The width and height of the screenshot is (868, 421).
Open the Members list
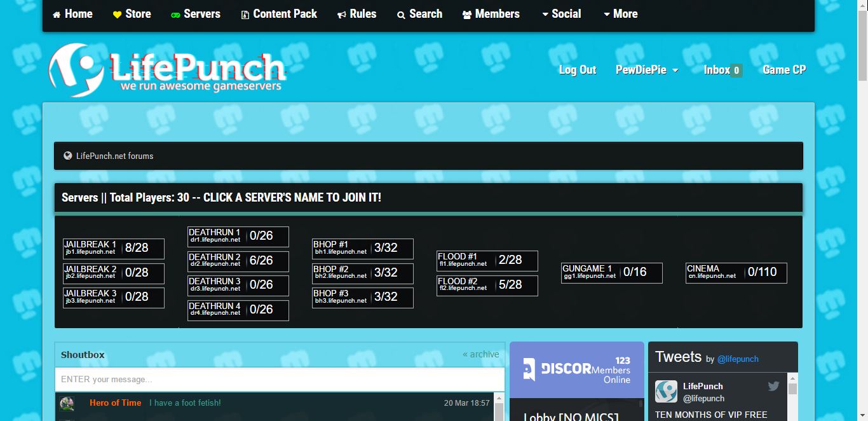(491, 14)
